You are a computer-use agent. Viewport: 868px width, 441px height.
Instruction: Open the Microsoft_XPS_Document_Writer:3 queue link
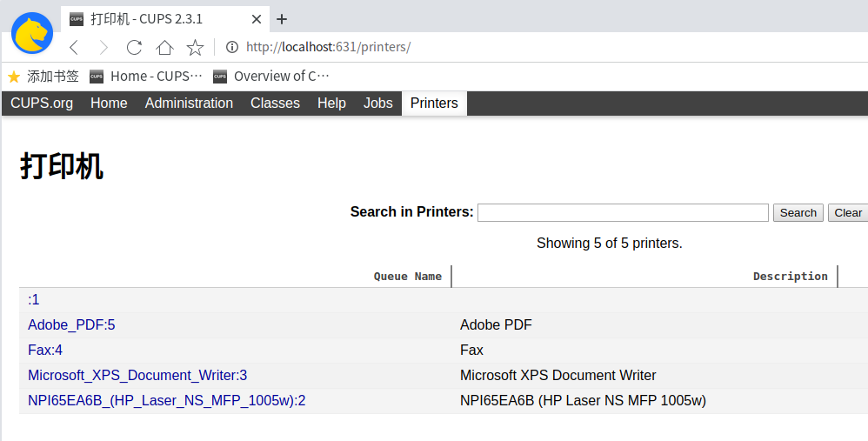tap(137, 376)
